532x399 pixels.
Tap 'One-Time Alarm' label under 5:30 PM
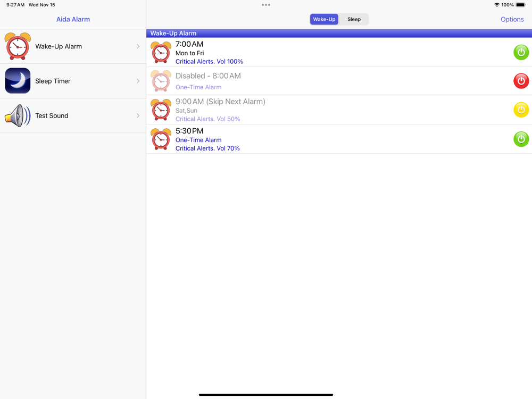[x=198, y=140]
